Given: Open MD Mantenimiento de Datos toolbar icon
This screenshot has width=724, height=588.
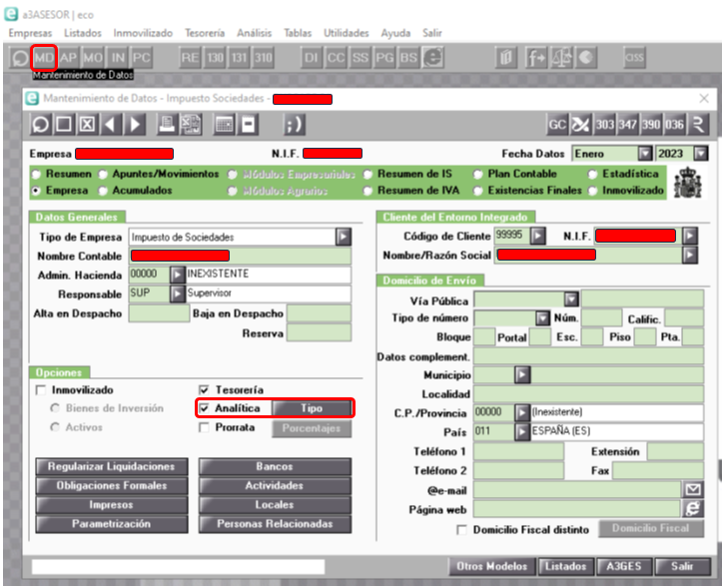Looking at the screenshot, I should 44,58.
